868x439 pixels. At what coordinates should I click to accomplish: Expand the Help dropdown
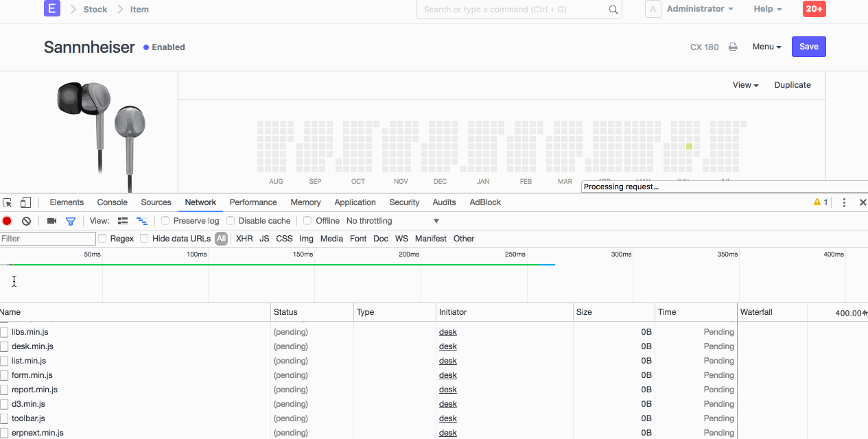point(768,9)
